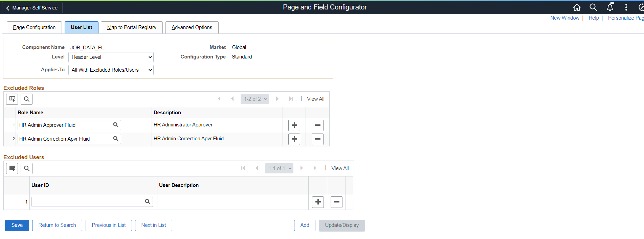Open the NavBar compass icon
This screenshot has height=239, width=644.
click(641, 7)
